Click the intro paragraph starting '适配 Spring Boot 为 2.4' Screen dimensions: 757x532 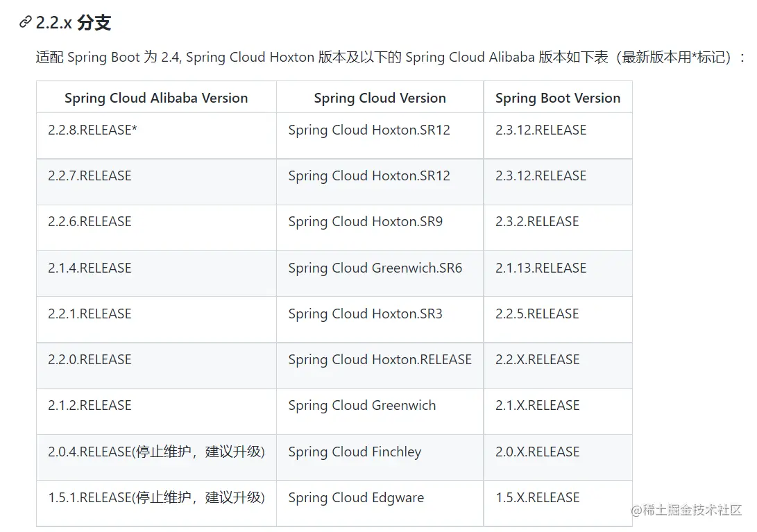tap(390, 58)
